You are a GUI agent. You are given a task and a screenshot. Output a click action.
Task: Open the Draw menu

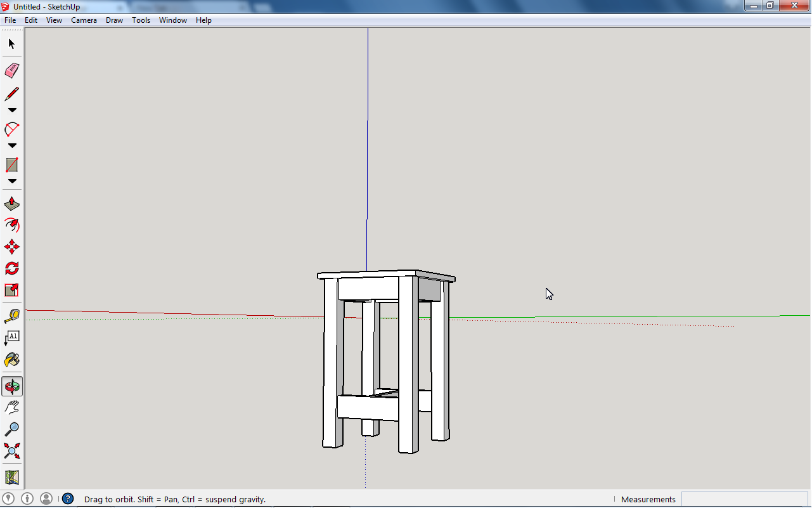pyautogui.click(x=114, y=20)
